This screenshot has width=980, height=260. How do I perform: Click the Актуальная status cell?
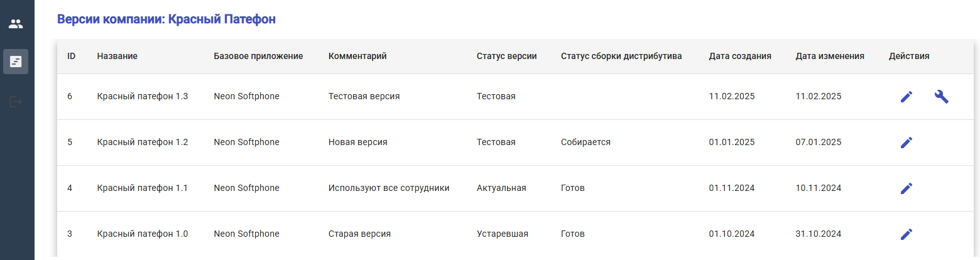[x=501, y=188]
